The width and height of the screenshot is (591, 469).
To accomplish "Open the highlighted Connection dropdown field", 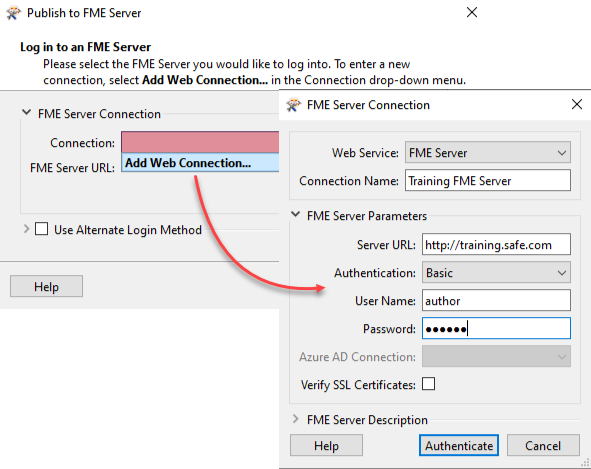I will 200,142.
